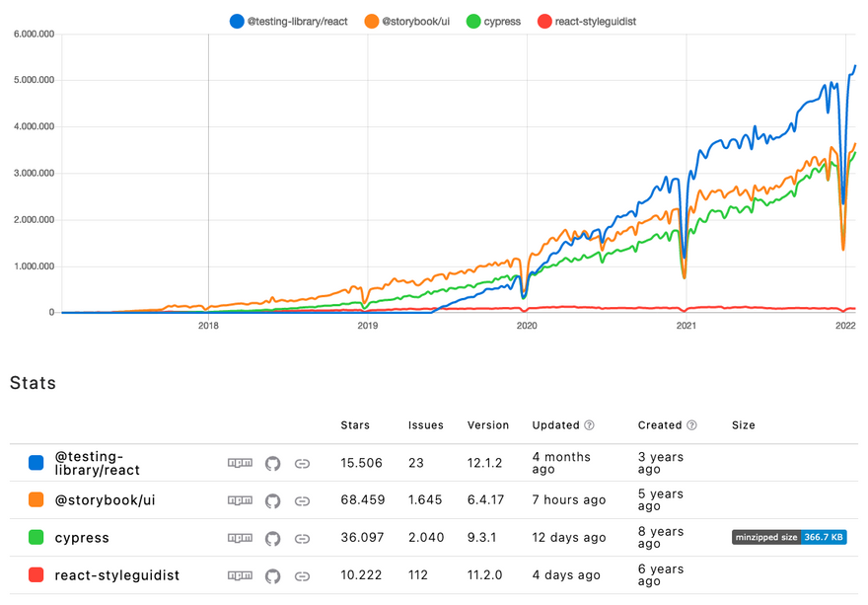Viewport: 868px width, 605px height.
Task: Open GitHub repo for cypress
Action: point(273,538)
